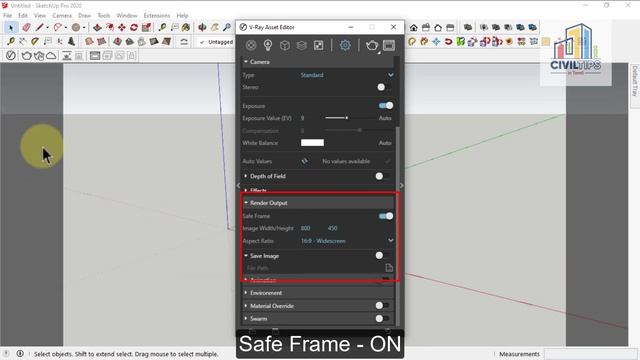Image resolution: width=640 pixels, height=360 pixels.
Task: Open Geometry cube tab in Asset Editor
Action: (x=285, y=45)
